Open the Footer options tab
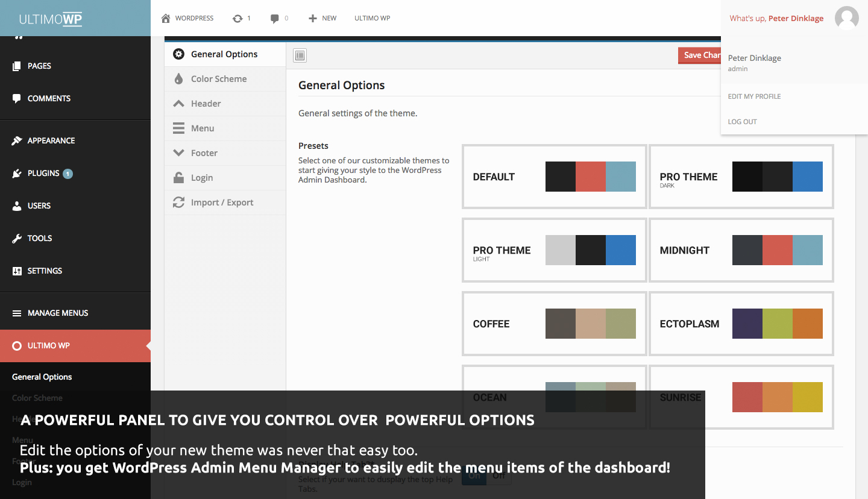 tap(225, 153)
